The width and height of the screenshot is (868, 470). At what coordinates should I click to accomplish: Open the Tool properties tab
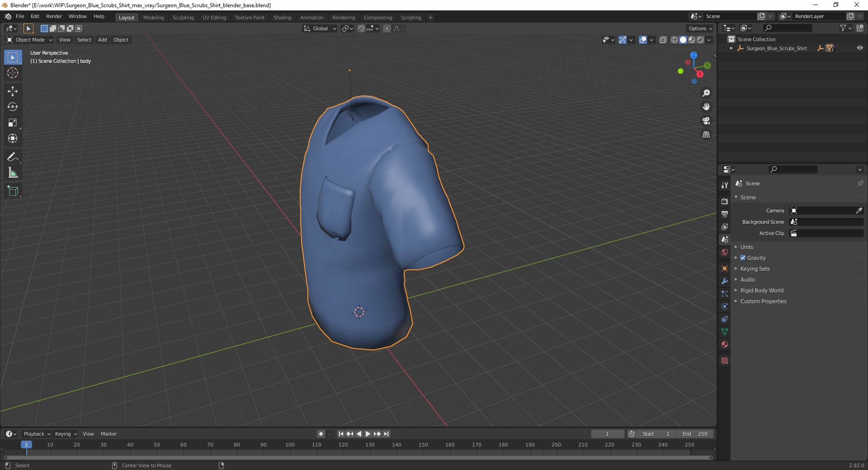pyautogui.click(x=725, y=185)
